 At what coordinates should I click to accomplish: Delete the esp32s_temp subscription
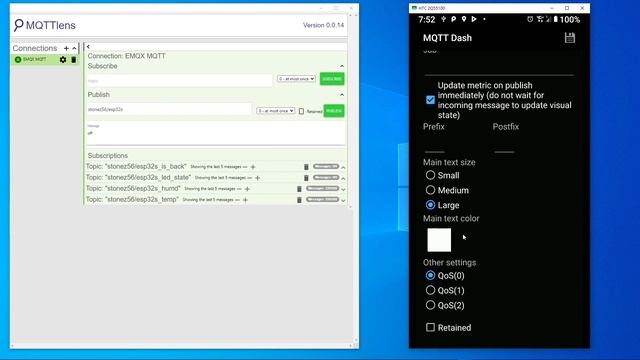coord(299,200)
